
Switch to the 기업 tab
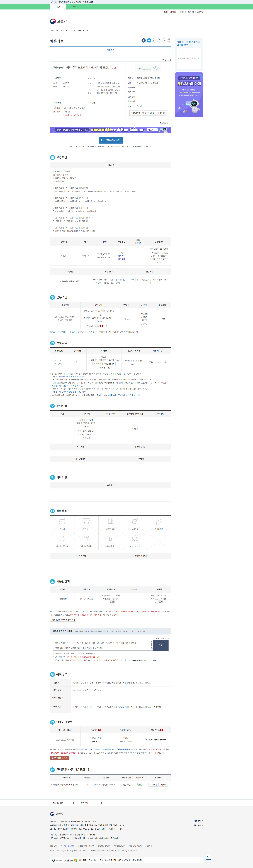tap(74, 7)
